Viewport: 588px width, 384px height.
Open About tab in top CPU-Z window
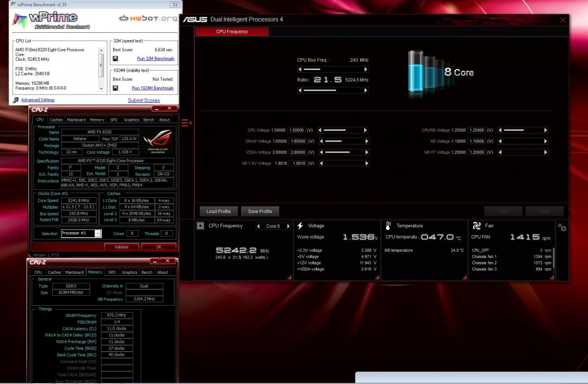(165, 120)
